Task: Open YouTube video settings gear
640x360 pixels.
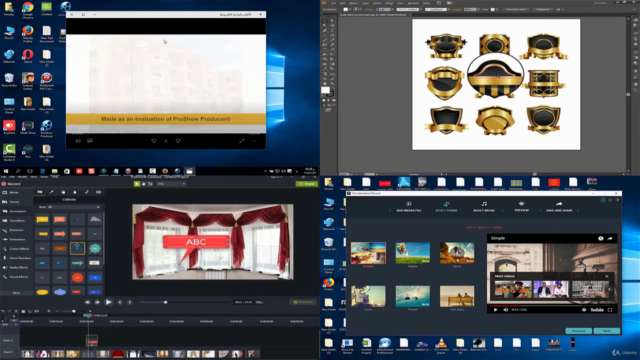Action: point(584,310)
